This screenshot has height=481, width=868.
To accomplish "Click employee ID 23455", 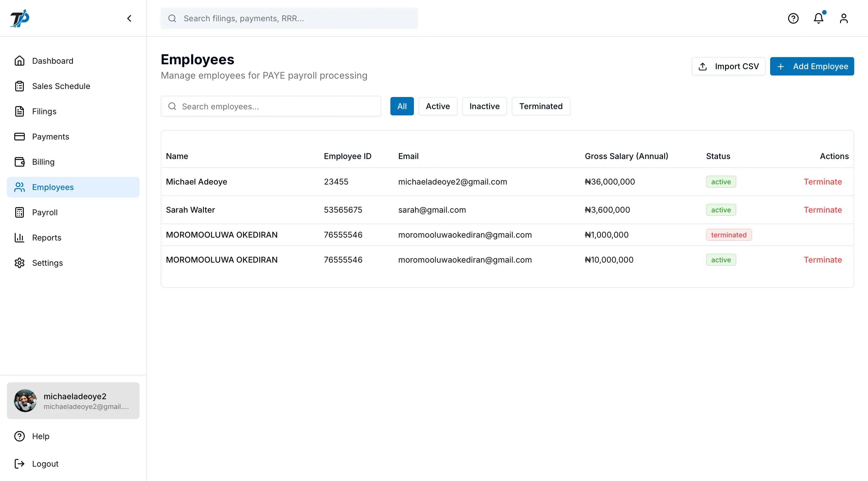I will click(336, 182).
